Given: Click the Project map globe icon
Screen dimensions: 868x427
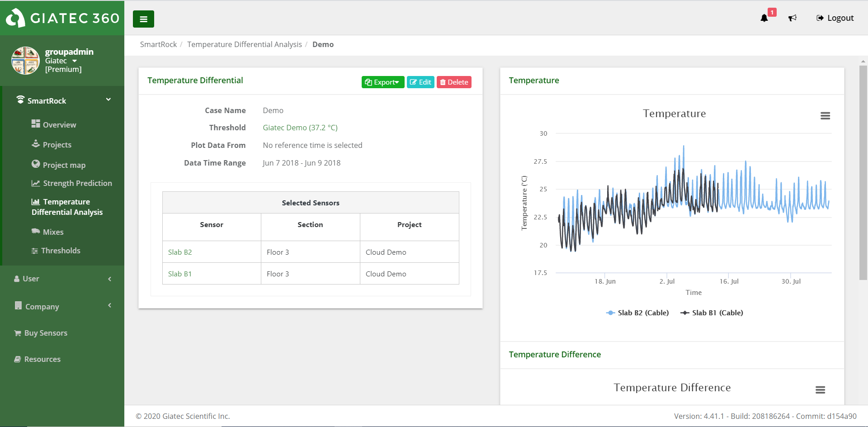Looking at the screenshot, I should tap(36, 164).
